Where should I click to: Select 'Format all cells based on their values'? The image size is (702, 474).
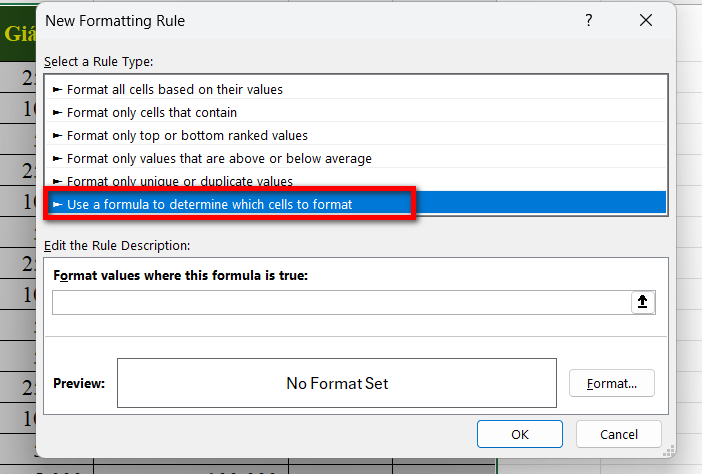(174, 89)
